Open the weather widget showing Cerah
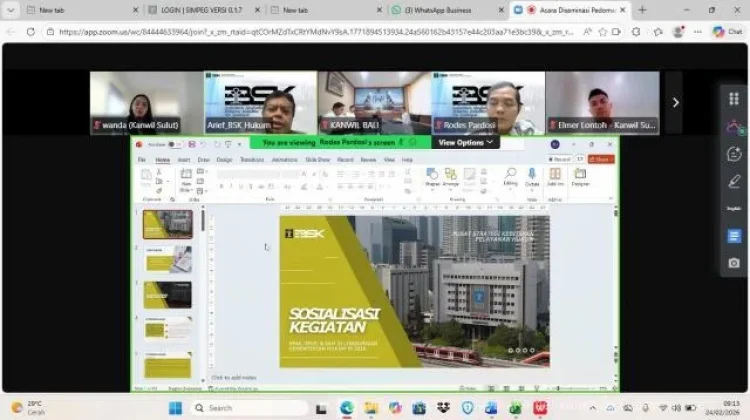The width and height of the screenshot is (750, 420). pyautogui.click(x=30, y=408)
